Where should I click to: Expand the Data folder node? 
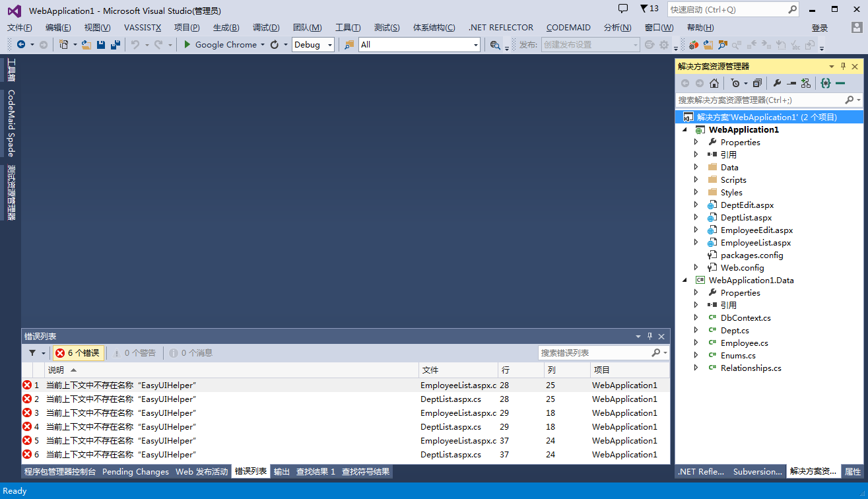(x=696, y=167)
